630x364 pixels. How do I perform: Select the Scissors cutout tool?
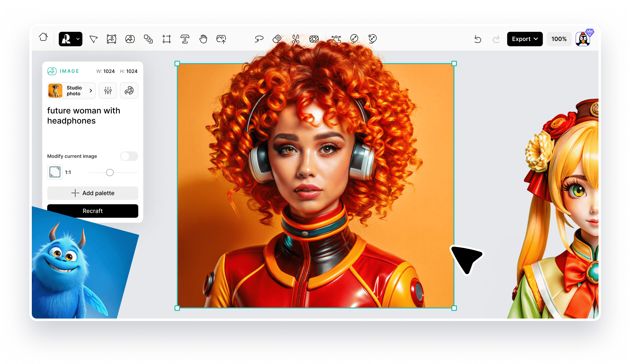point(296,39)
